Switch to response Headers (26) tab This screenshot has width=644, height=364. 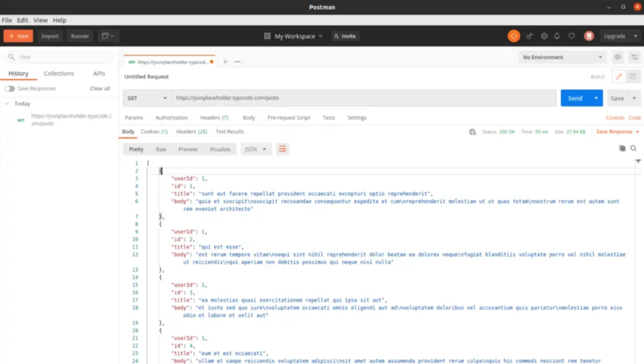point(192,132)
